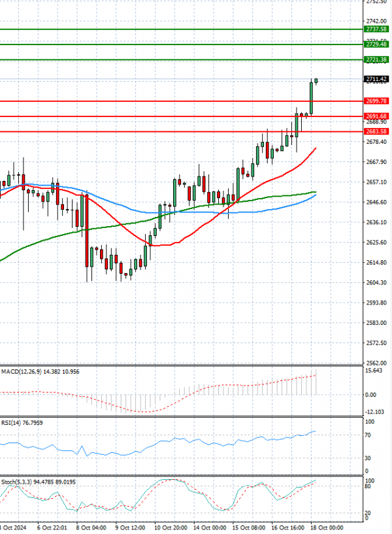Click the 2737.58 green price label
Screen dimensions: 392x534
click(376, 29)
